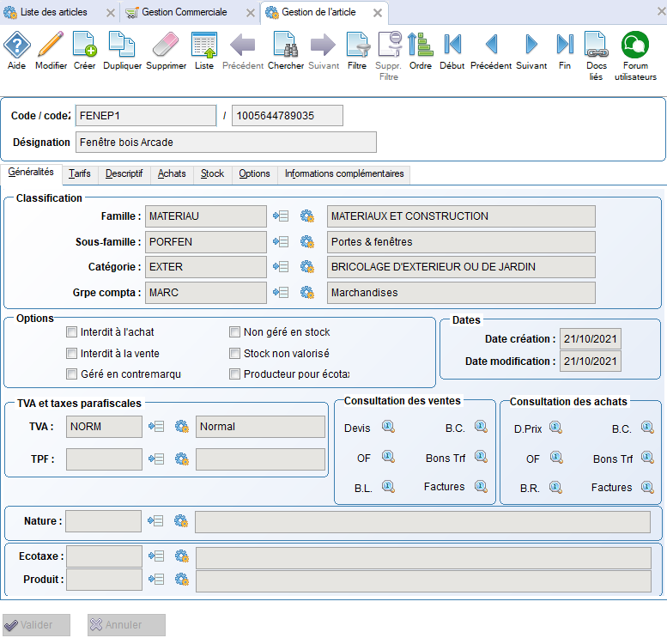667x644 pixels.
Task: Click the magnifier next to Devis
Action: 388,428
